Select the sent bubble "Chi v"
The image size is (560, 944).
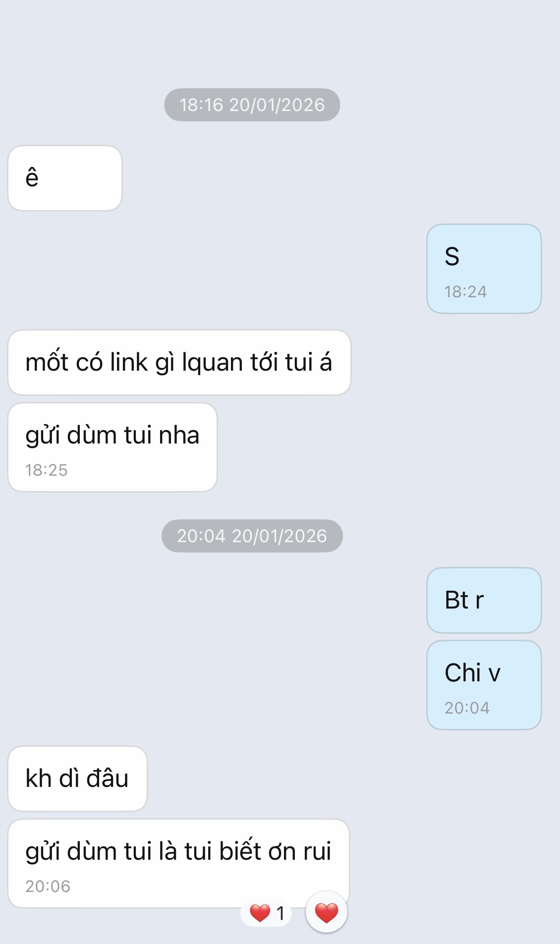point(484,685)
